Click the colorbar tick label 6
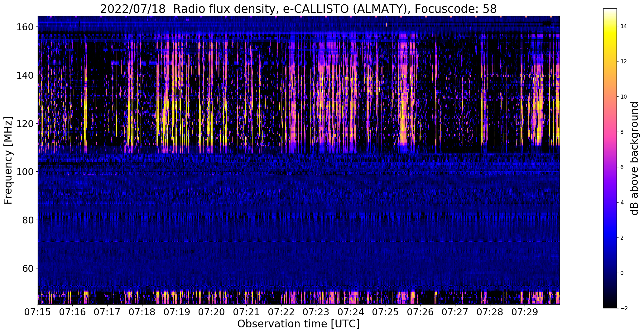This screenshot has width=644, height=333. click(622, 167)
